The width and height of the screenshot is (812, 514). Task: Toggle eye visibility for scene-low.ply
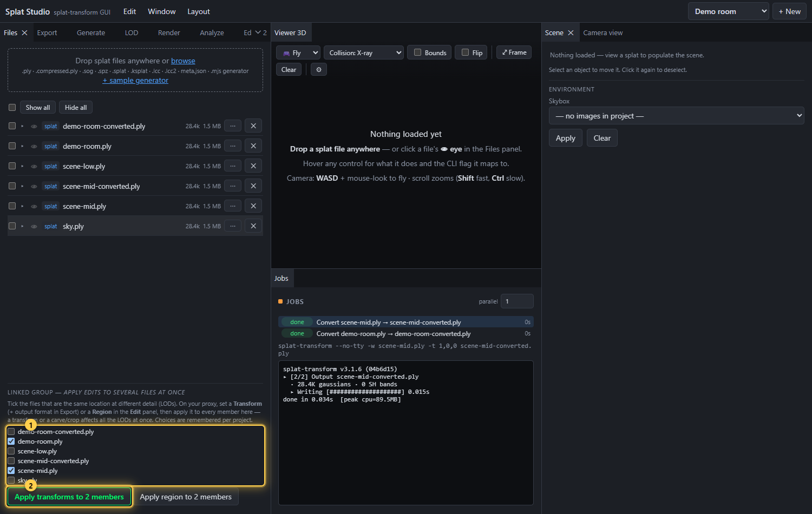34,167
